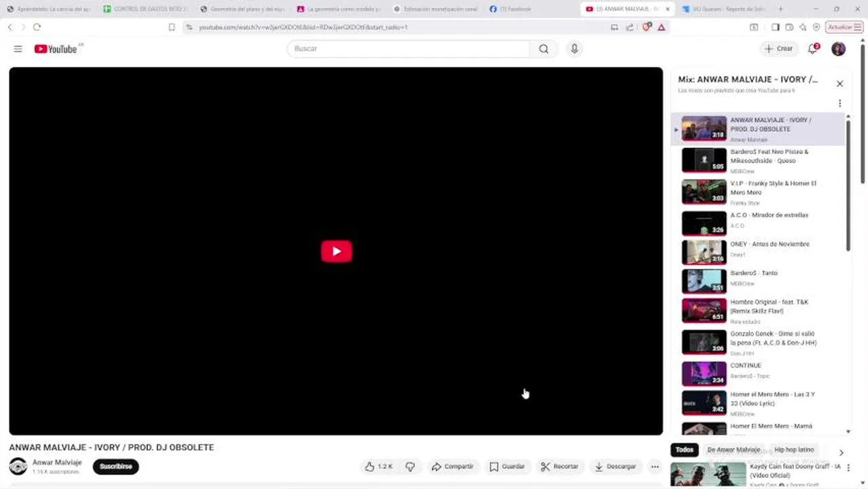Open the Anwar Malviaje channel name link
Viewport: 868px width, 489px height.
(x=57, y=463)
